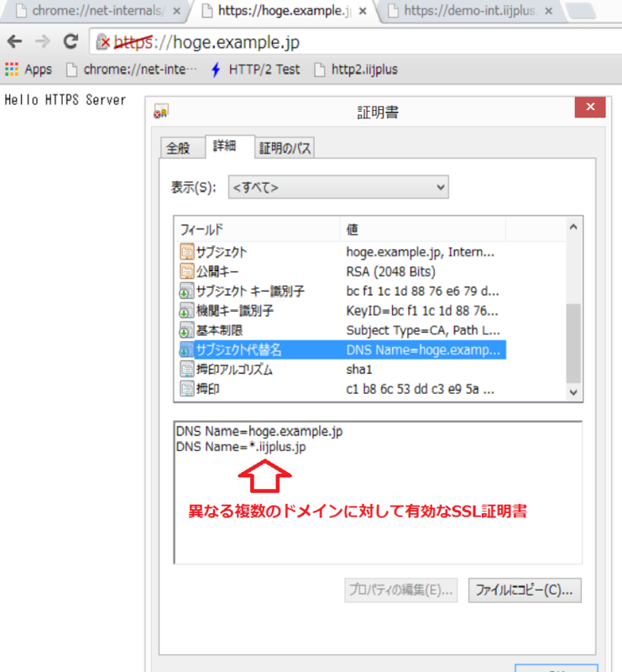
Task: Click the サブジェクト代替名 row icon
Action: tap(187, 349)
